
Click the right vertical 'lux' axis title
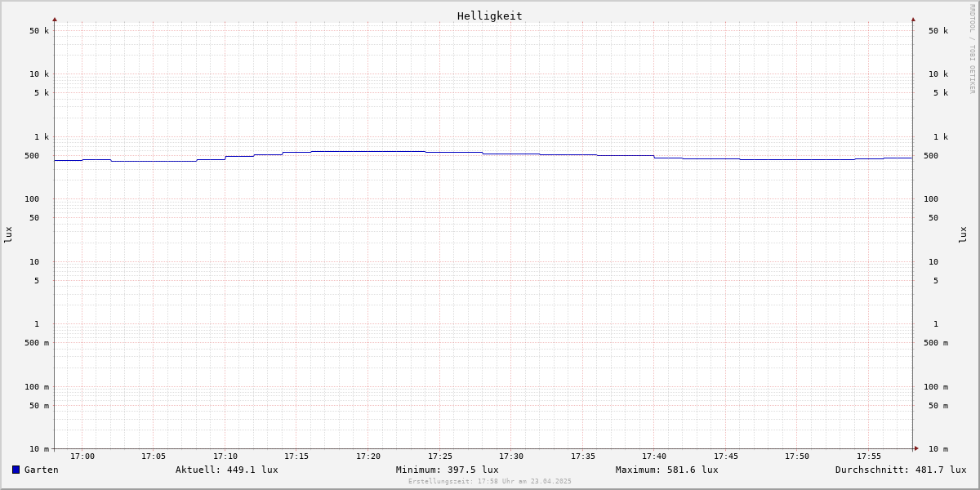(x=963, y=234)
